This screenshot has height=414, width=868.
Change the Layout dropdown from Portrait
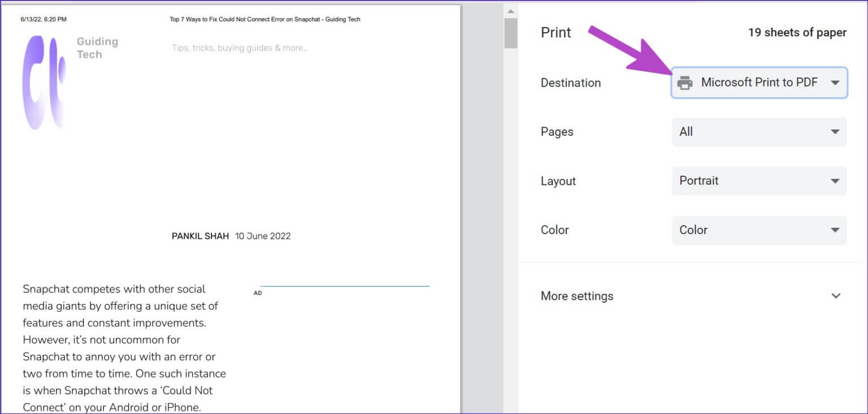click(x=759, y=181)
